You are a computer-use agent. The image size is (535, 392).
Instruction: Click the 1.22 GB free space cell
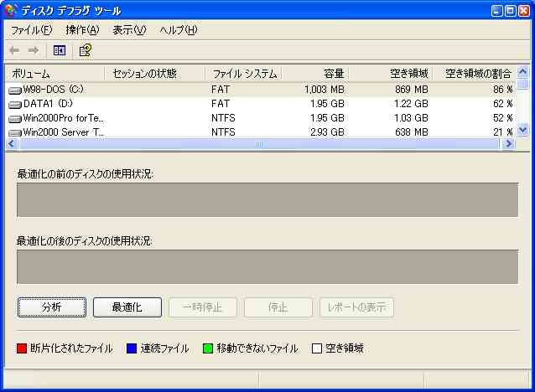point(411,104)
